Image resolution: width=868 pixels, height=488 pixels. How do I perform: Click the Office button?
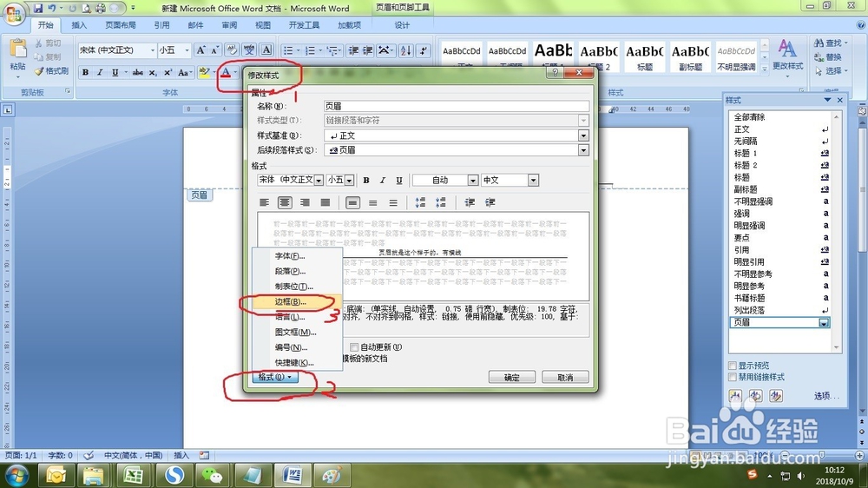(x=14, y=13)
